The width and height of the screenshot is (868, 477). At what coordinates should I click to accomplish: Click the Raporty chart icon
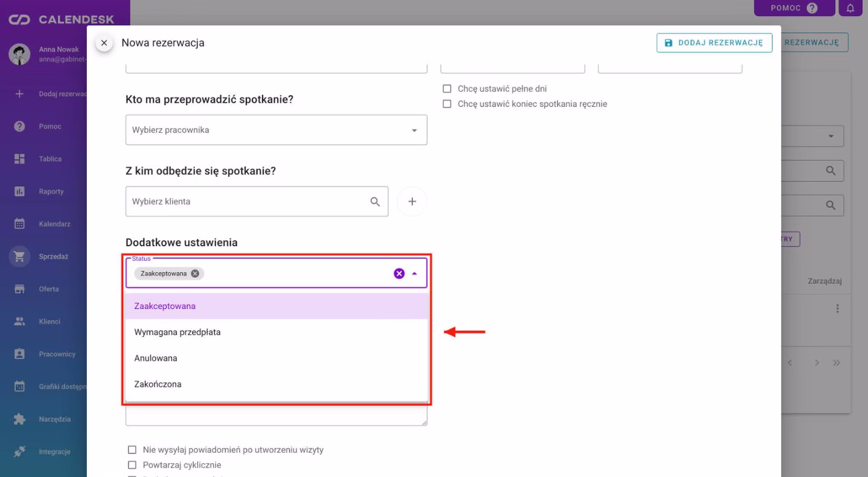click(19, 192)
